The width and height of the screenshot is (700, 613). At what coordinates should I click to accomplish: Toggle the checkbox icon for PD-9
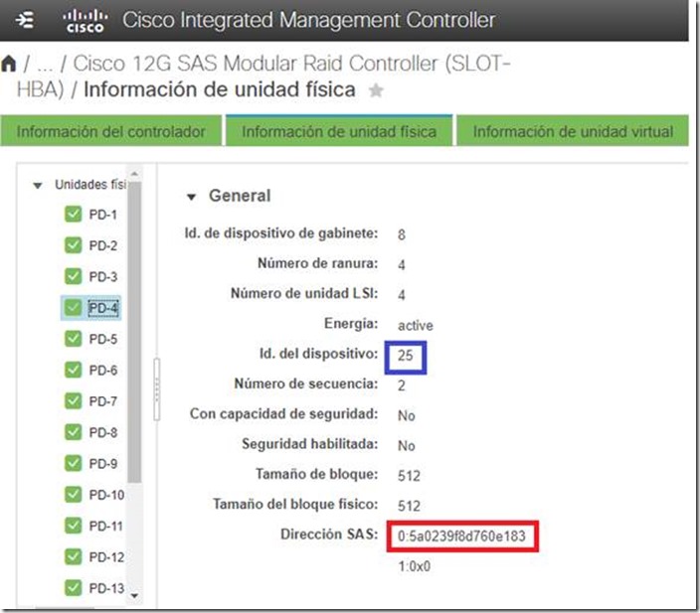(73, 463)
